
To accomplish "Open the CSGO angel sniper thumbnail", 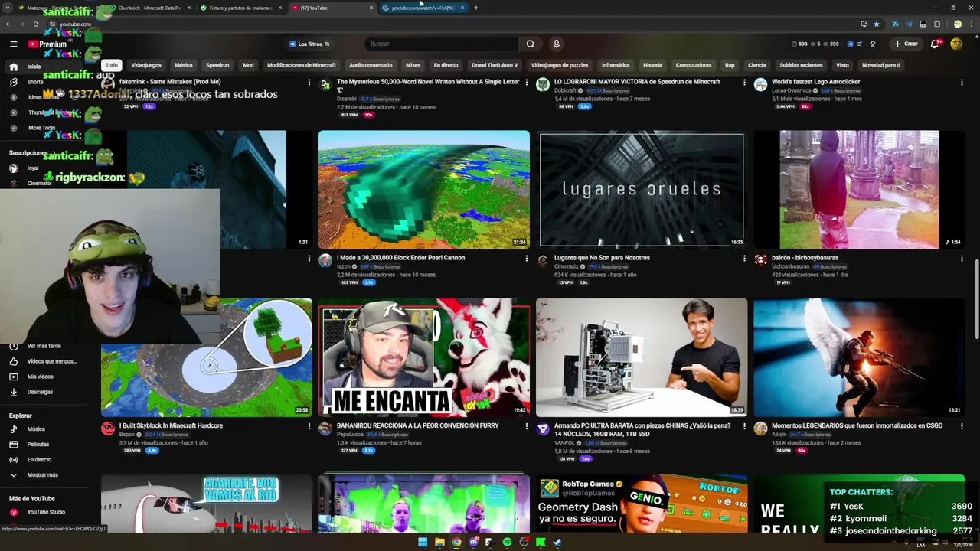I will (859, 357).
